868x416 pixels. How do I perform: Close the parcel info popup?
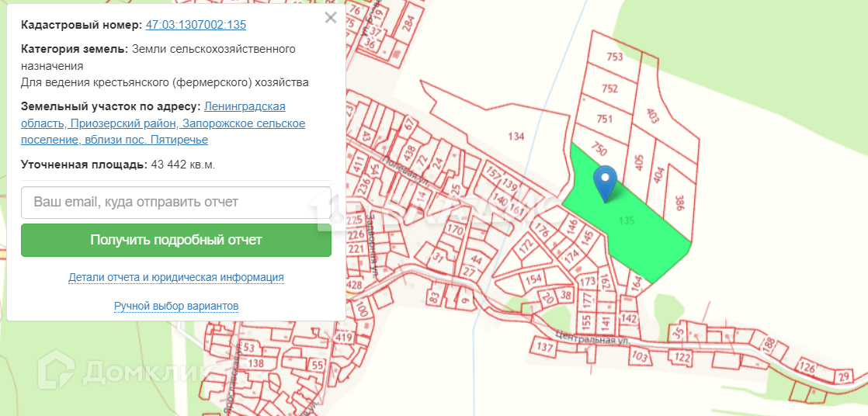coord(331,18)
